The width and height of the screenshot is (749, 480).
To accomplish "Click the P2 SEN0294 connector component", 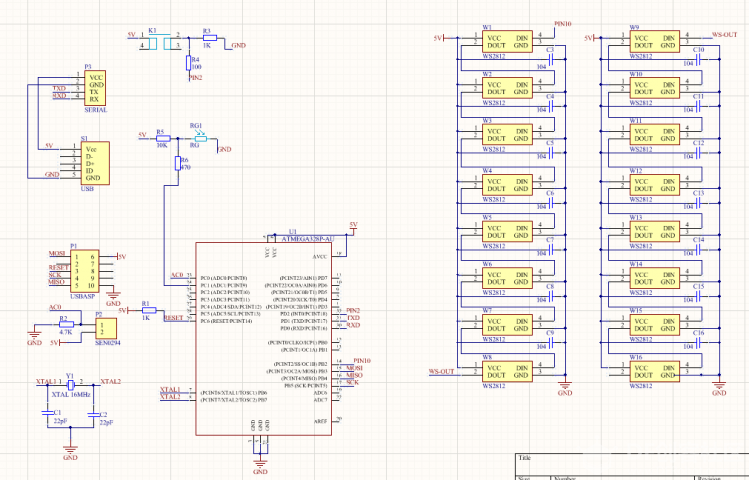I will click(106, 329).
